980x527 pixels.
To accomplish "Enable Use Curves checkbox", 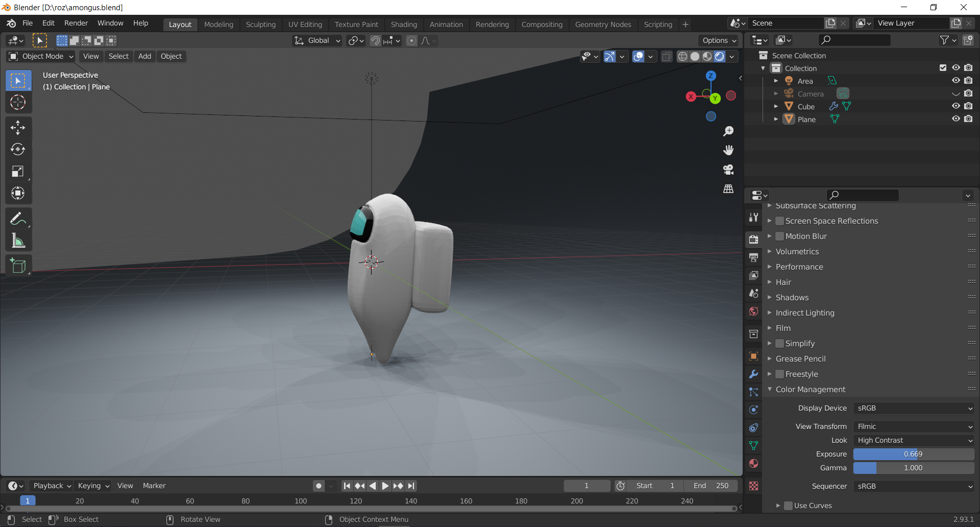I will tap(788, 506).
